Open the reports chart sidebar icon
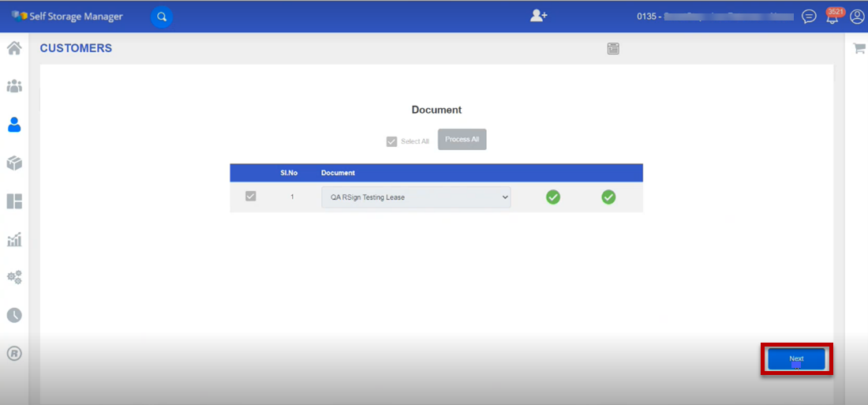This screenshot has width=868, height=405. pyautogui.click(x=14, y=239)
